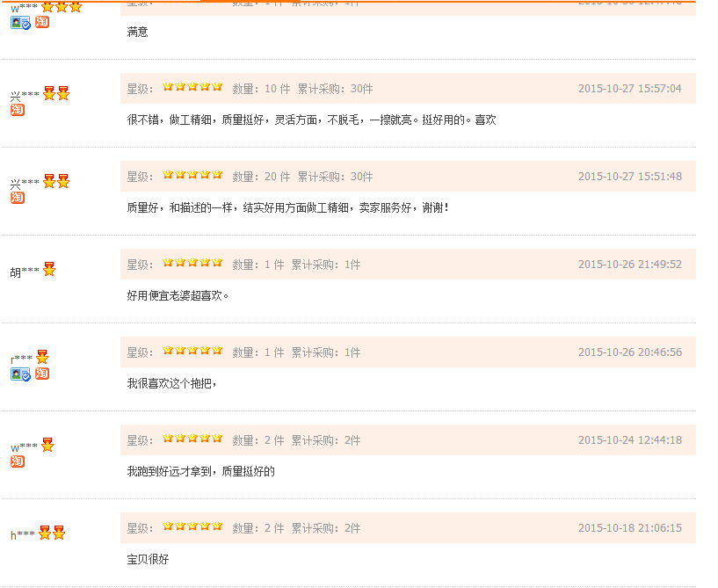Screen dimensions: 718x588
Task: Click the Taobao badge under w*** 2015-10-24 reviewer
Action: pyautogui.click(x=18, y=461)
